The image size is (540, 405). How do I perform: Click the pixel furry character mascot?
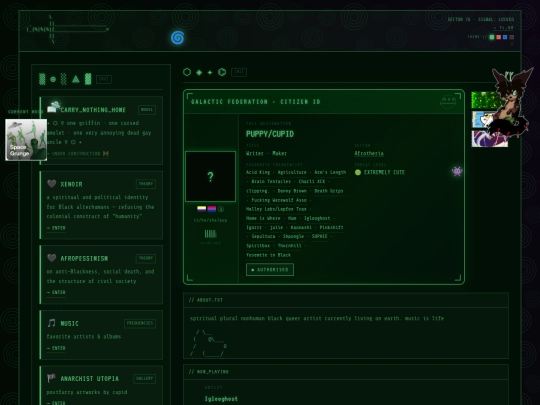click(x=511, y=102)
